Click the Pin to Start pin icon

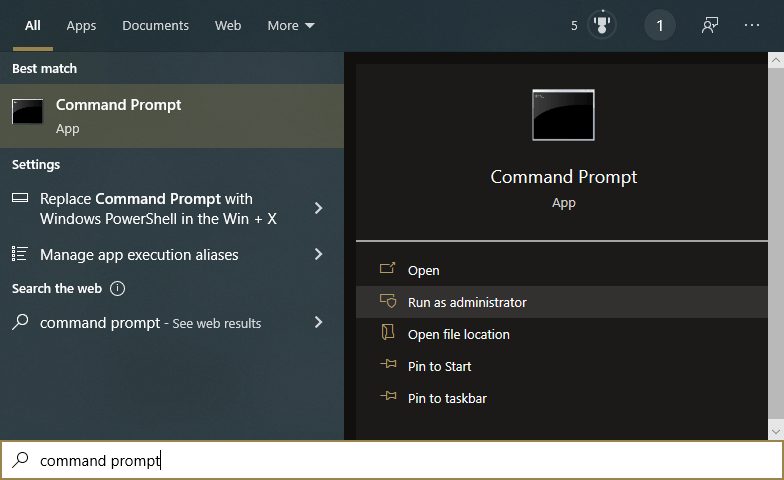(388, 364)
